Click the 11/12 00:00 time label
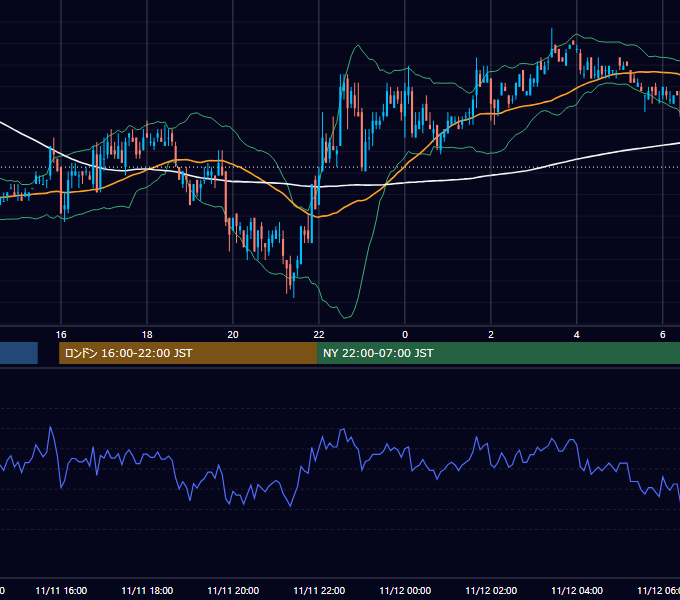 pos(405,590)
